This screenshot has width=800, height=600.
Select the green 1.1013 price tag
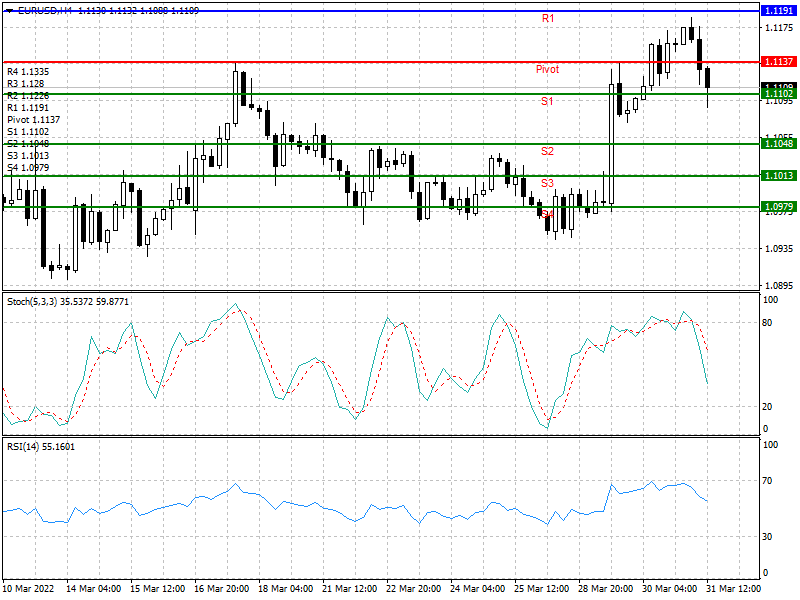(778, 176)
